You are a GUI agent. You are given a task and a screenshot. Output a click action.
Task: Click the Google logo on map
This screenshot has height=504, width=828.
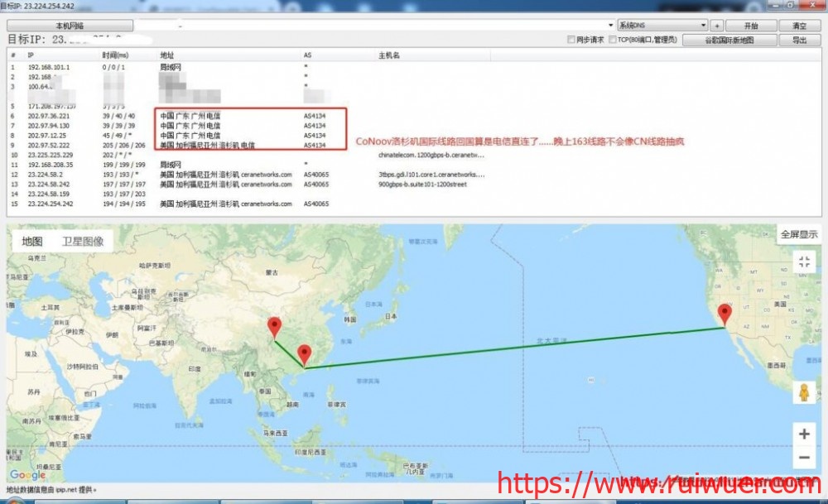27,475
